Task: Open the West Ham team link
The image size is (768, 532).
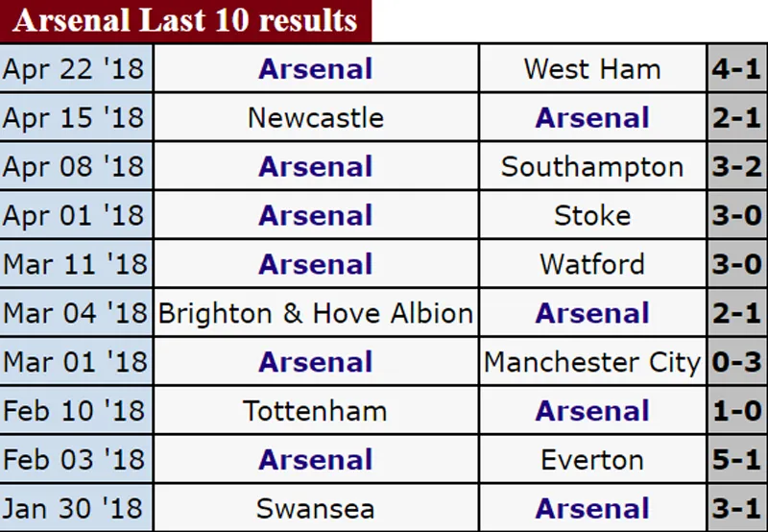Action: click(x=592, y=69)
